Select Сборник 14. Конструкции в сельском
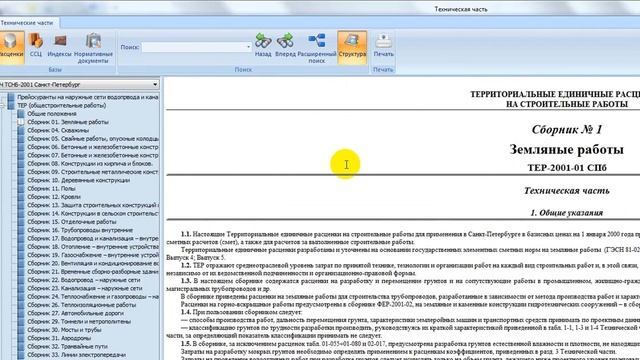640x360 pixels. (x=93, y=213)
